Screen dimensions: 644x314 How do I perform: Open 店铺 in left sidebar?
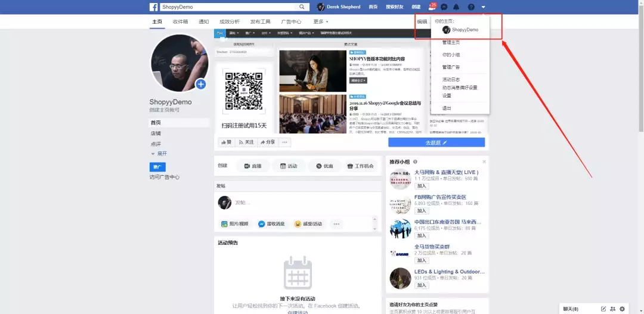pyautogui.click(x=156, y=133)
